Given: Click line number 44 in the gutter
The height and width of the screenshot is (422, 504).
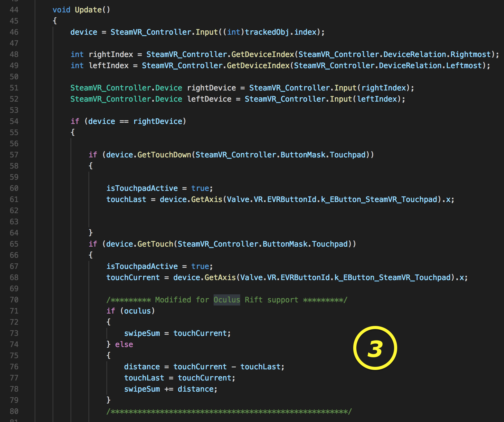Looking at the screenshot, I should pos(14,10).
